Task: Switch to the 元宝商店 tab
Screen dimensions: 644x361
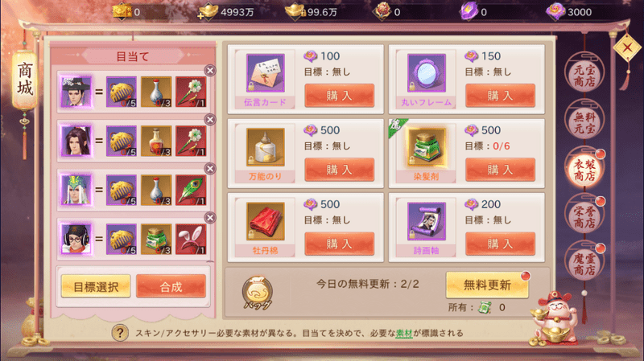Action: [584, 76]
